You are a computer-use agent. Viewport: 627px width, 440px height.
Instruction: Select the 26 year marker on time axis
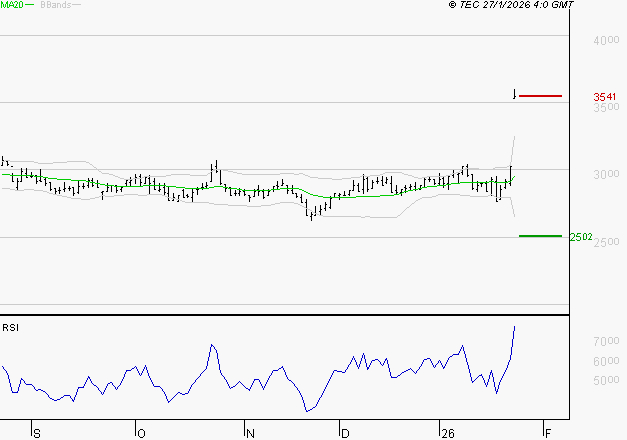point(447,433)
